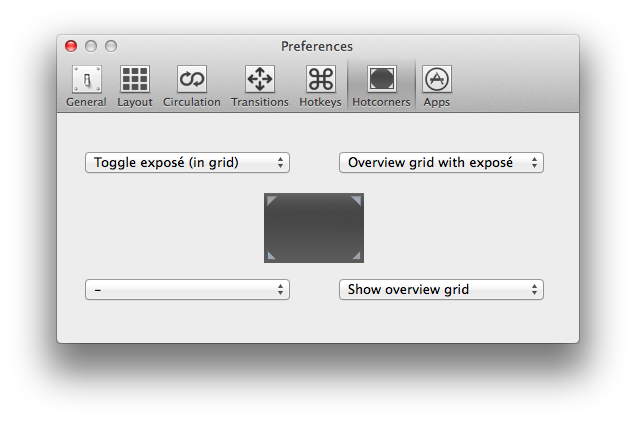Close the Preferences window
The image size is (636, 422).
pyautogui.click(x=71, y=46)
